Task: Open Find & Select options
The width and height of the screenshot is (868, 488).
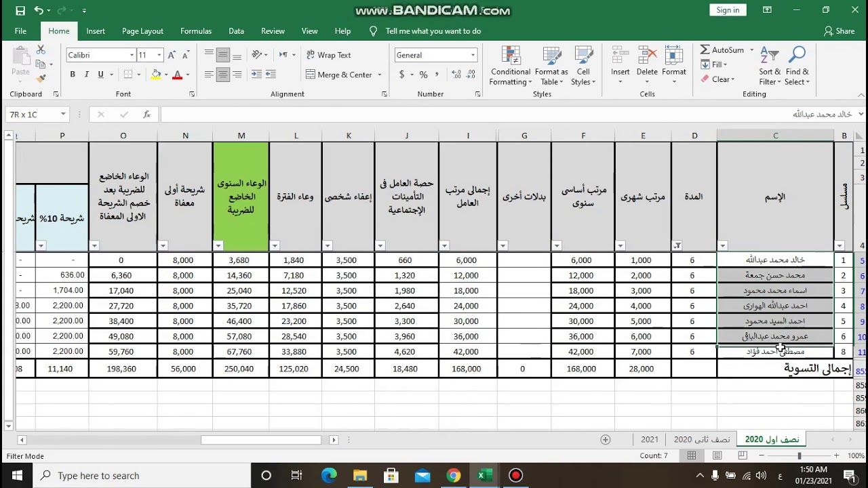Action: 797,66
